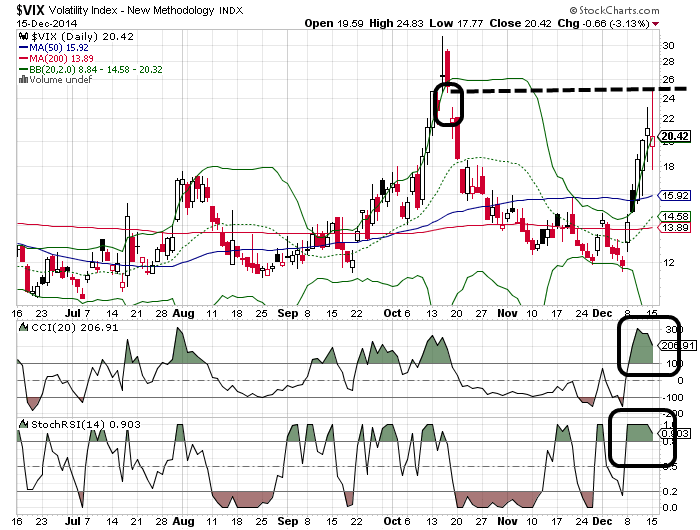This screenshot has height=530, width=700.
Task: Click the 0.5 label on StochRSI axis
Action: [x=670, y=467]
